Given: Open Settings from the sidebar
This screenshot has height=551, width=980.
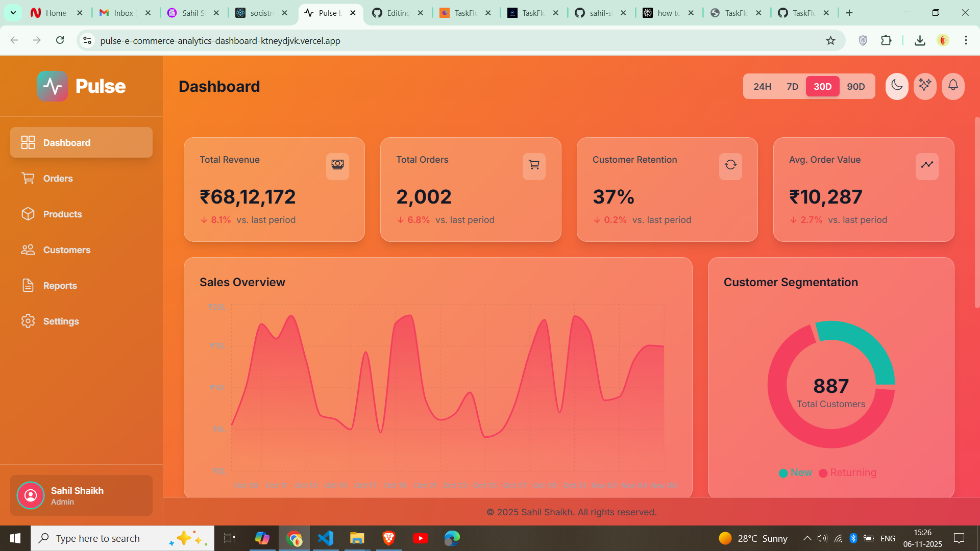Looking at the screenshot, I should point(61,321).
